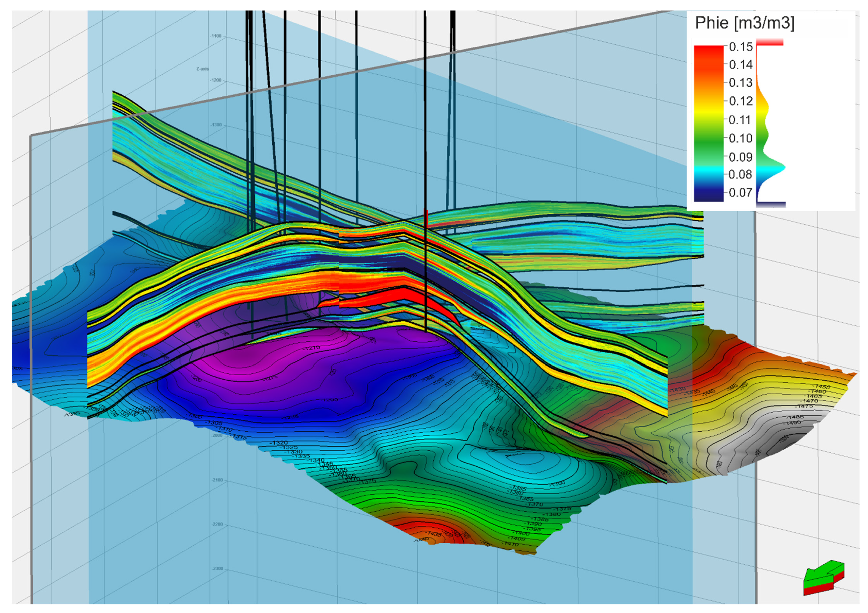The width and height of the screenshot is (868, 613).
Task: Click the -1490 contour label on the grey area
Action: click(x=793, y=423)
